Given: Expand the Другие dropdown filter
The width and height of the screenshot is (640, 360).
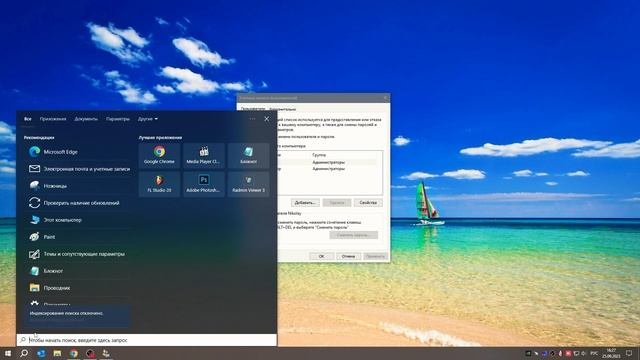Looking at the screenshot, I should point(147,119).
